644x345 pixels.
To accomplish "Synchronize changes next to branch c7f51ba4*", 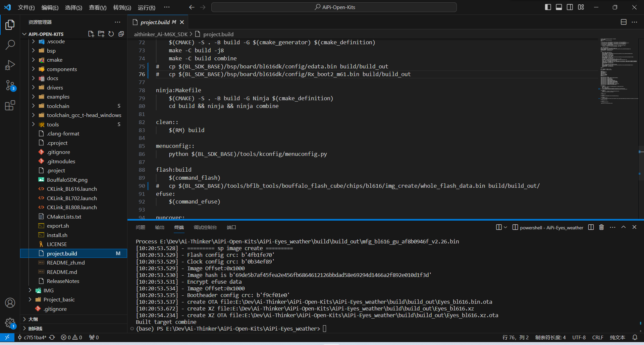I will click(52, 337).
